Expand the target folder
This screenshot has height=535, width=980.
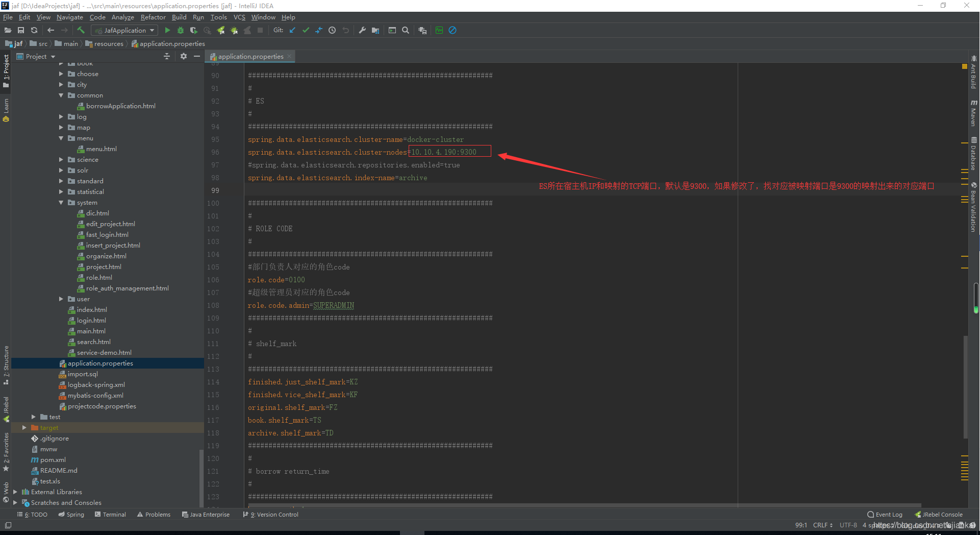click(x=24, y=428)
